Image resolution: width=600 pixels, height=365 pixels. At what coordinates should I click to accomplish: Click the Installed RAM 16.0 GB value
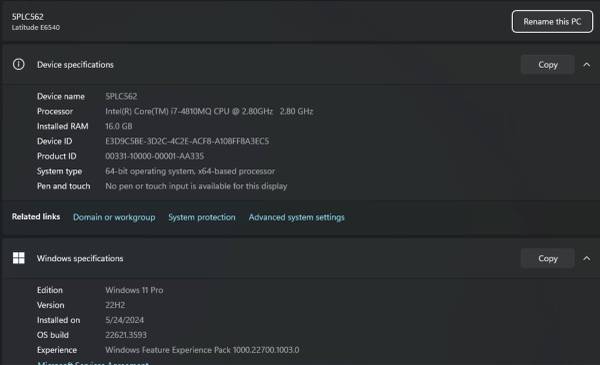point(119,126)
